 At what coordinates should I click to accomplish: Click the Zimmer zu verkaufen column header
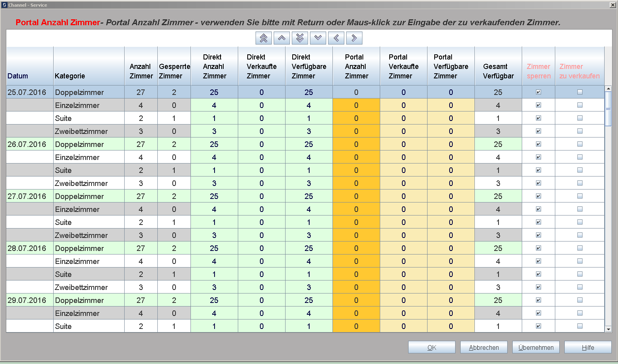(x=579, y=66)
